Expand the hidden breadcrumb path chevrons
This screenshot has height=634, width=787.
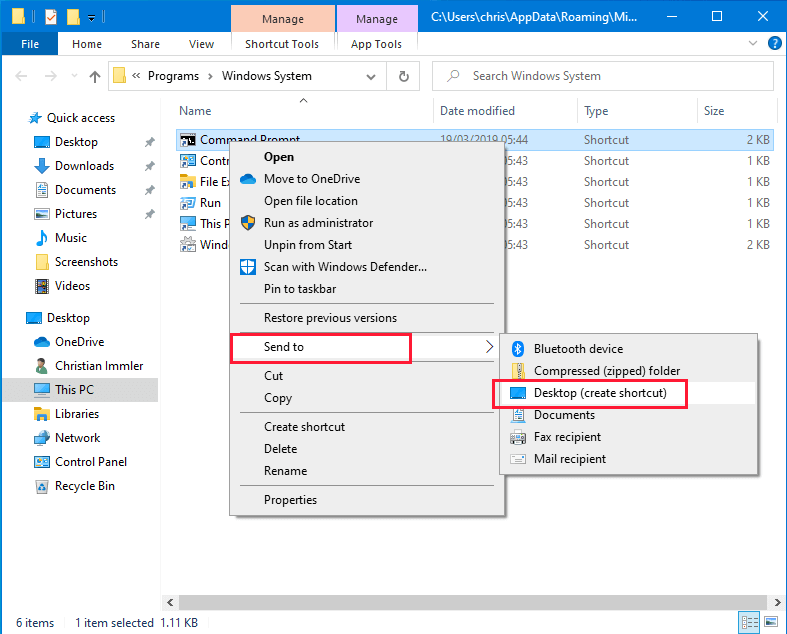[x=136, y=76]
